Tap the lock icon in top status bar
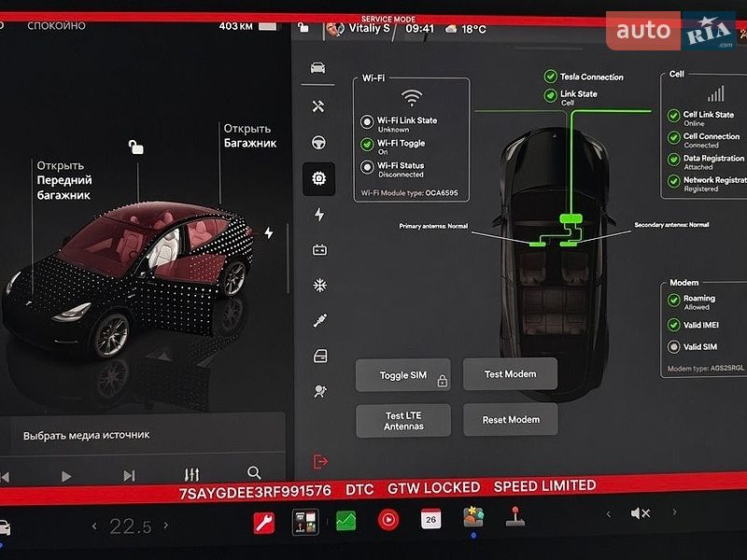747x560 pixels. pos(303,28)
